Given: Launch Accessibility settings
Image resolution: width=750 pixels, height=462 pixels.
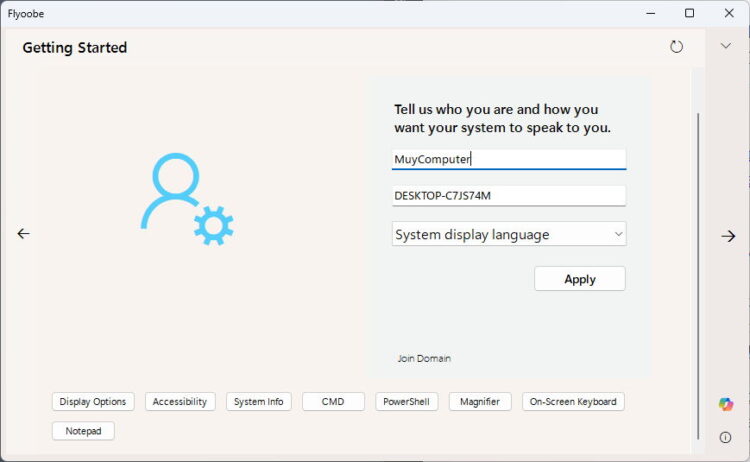Looking at the screenshot, I should [181, 402].
